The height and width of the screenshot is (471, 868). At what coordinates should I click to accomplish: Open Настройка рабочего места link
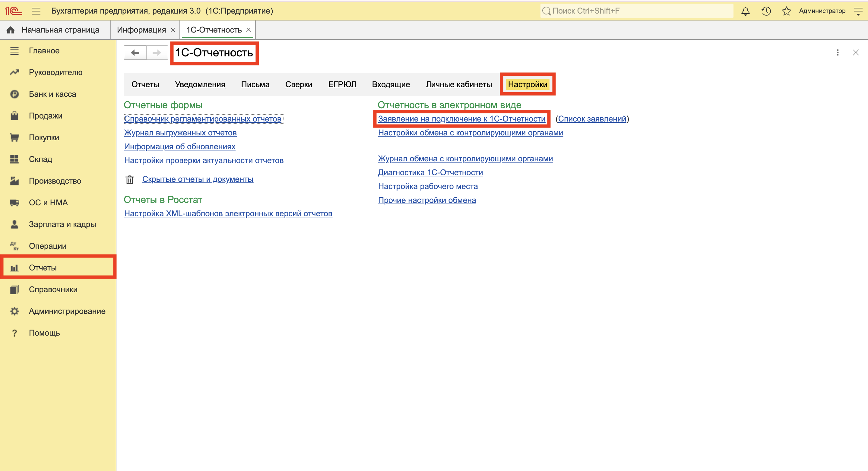click(428, 186)
